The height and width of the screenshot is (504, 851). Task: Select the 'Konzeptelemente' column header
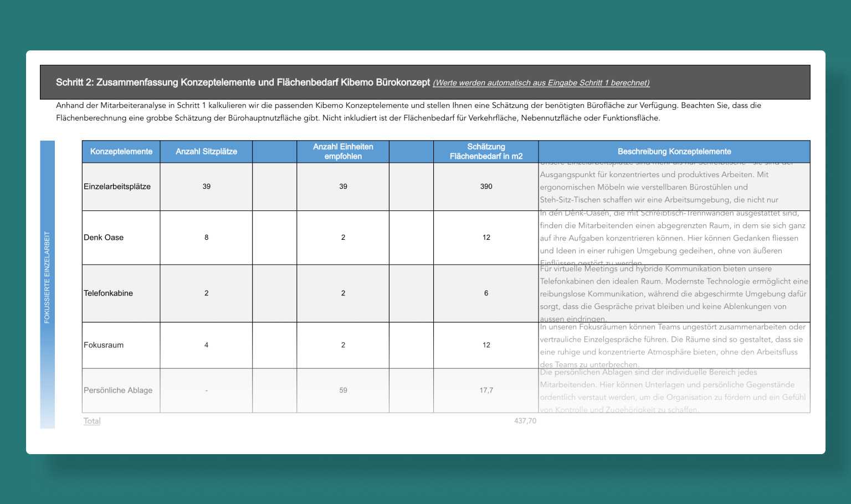coord(121,152)
